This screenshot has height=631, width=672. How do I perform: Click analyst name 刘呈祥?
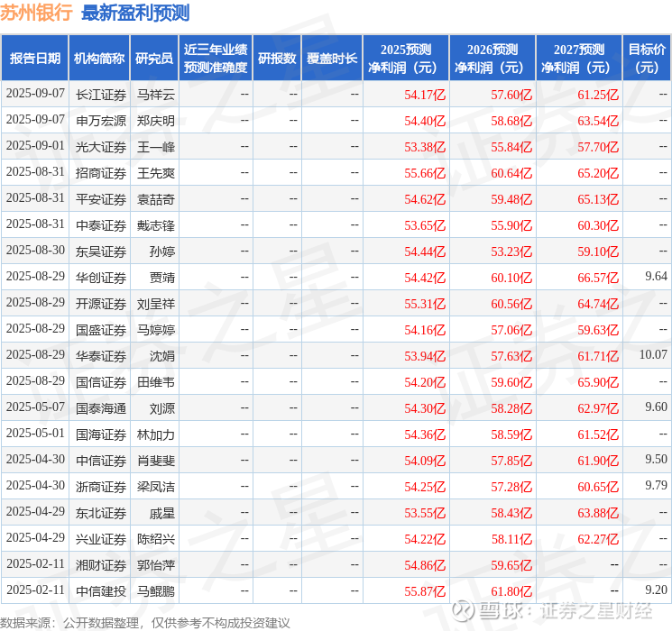155,304
